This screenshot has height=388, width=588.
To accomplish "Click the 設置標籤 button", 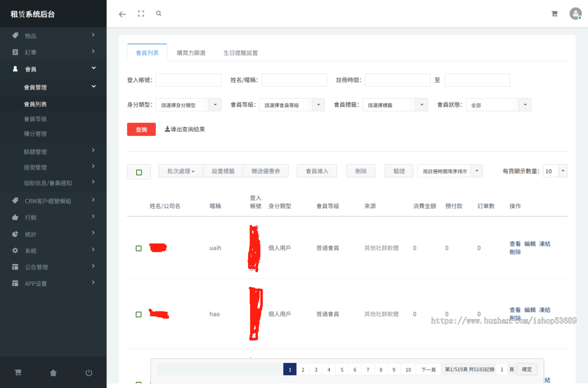I will pyautogui.click(x=223, y=171).
